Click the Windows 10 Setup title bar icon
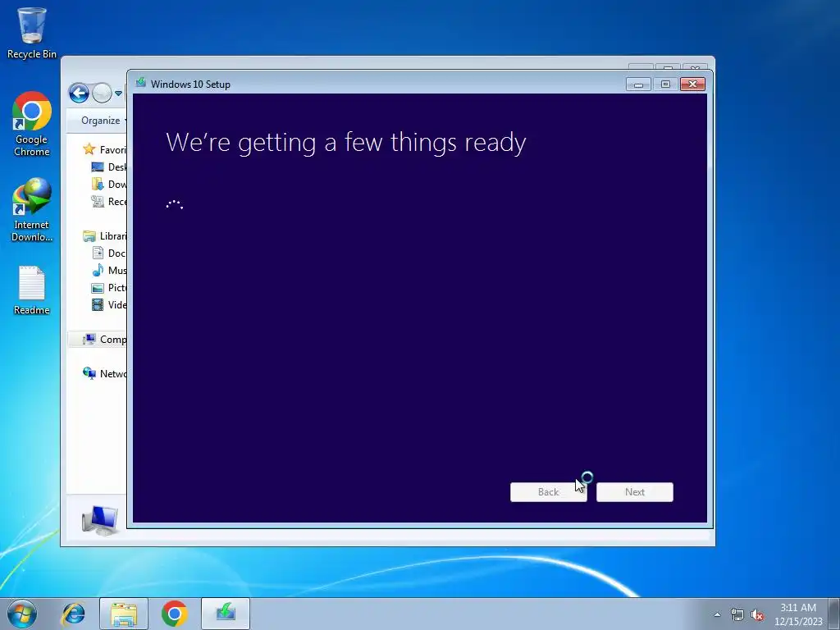Viewport: 840px width, 630px height. click(x=141, y=83)
